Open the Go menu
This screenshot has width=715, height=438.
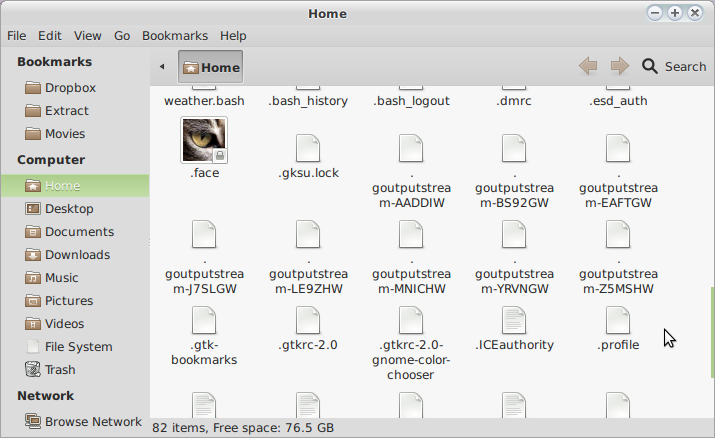coord(122,35)
